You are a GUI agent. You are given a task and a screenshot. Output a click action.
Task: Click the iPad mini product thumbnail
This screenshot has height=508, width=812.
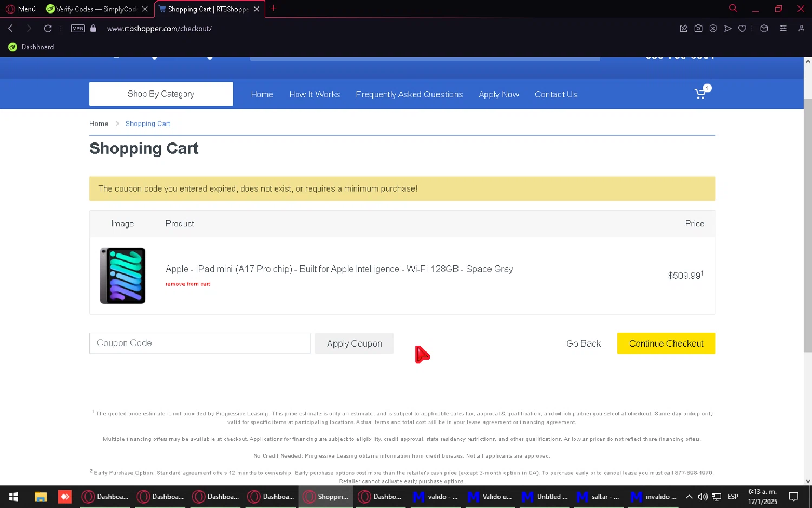tap(122, 276)
